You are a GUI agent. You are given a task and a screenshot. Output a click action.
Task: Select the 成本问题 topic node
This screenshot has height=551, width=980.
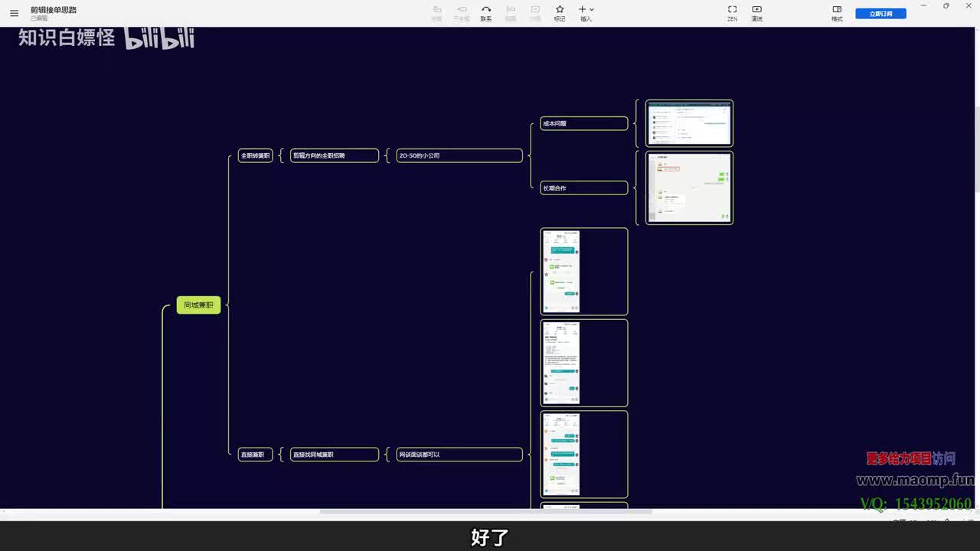[x=584, y=123]
